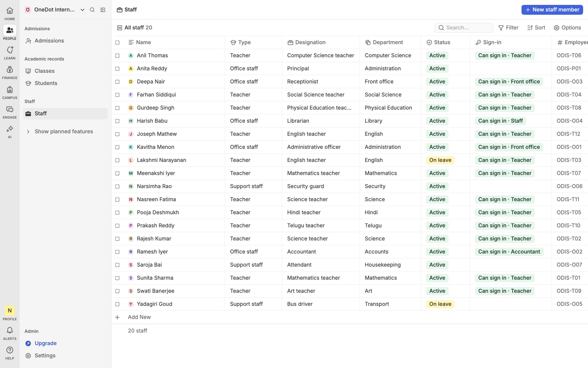The height and width of the screenshot is (368, 588).
Task: Open the Status column header menu
Action: point(445,42)
